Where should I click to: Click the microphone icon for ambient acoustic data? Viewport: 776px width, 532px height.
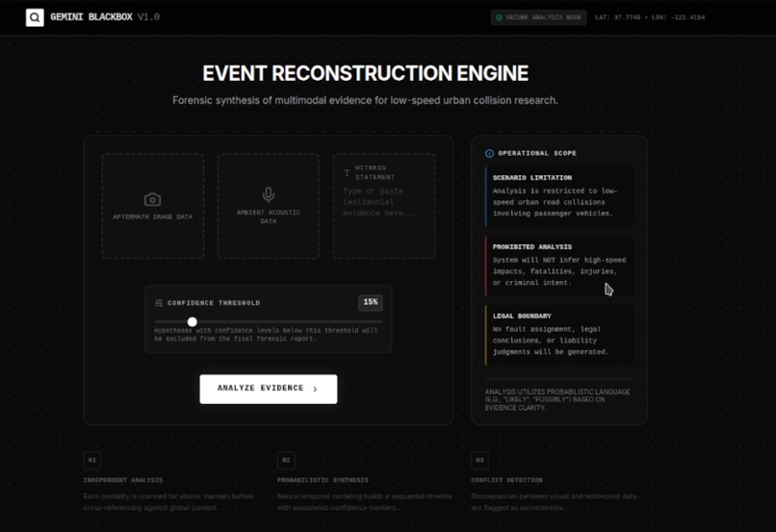pyautogui.click(x=269, y=194)
